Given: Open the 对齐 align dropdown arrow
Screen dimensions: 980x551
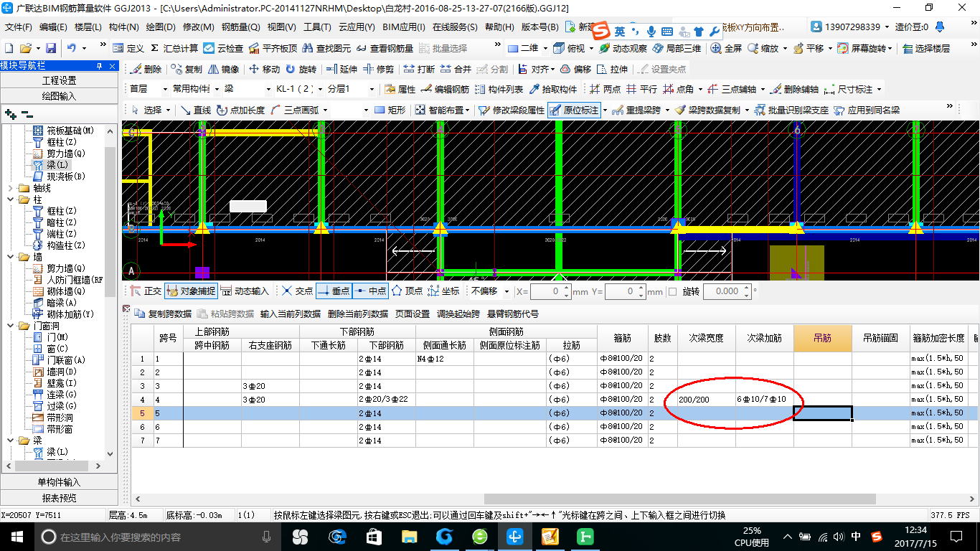Looking at the screenshot, I should coord(552,69).
